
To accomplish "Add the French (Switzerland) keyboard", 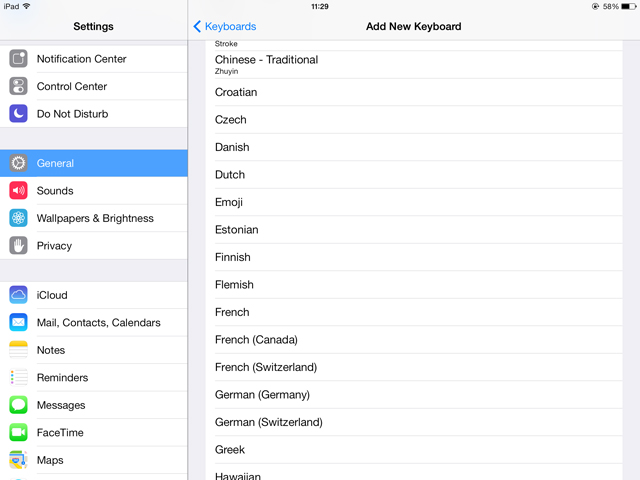I will click(414, 367).
